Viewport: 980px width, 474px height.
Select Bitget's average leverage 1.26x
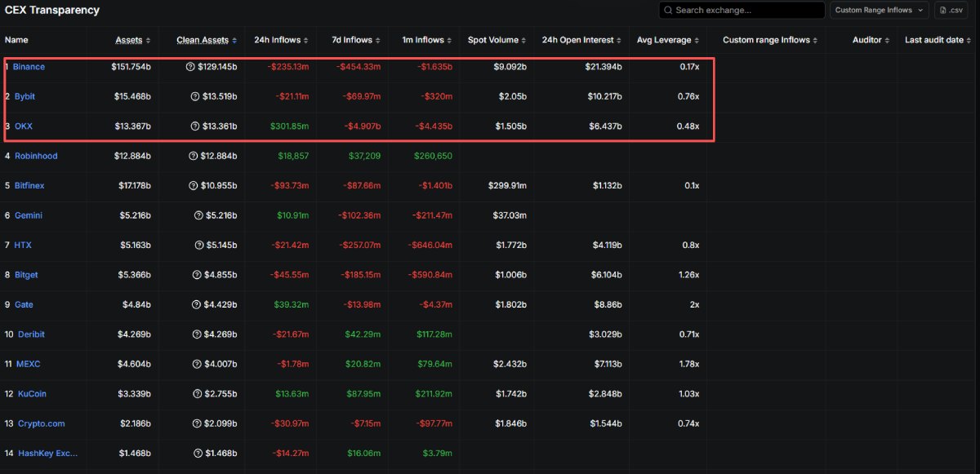[x=689, y=275]
